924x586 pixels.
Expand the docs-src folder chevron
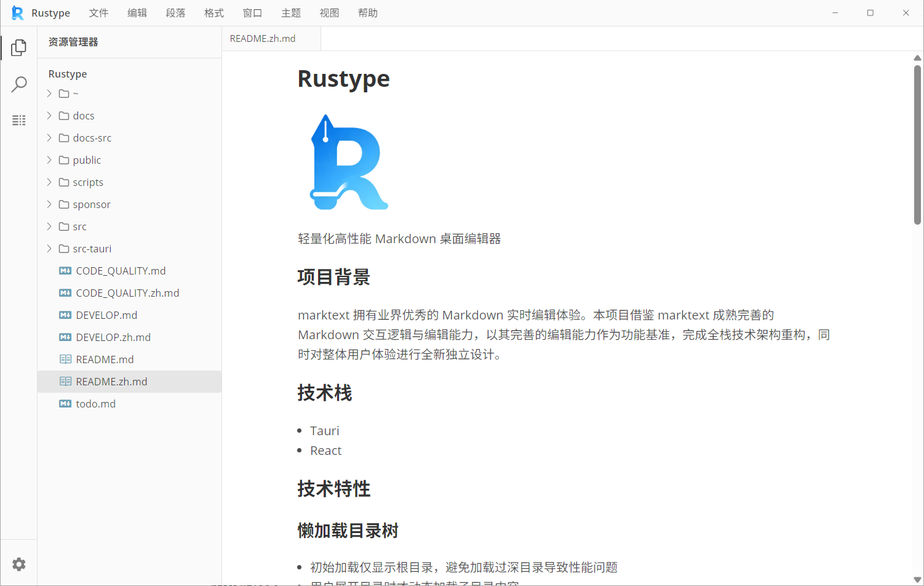49,138
